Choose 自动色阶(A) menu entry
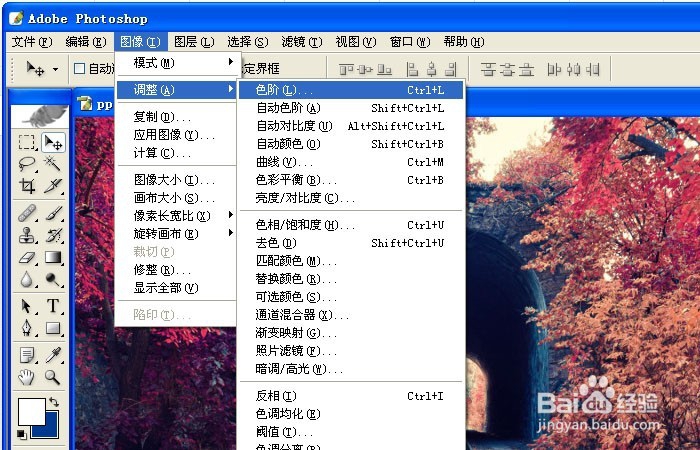700x450 pixels. tap(351, 108)
